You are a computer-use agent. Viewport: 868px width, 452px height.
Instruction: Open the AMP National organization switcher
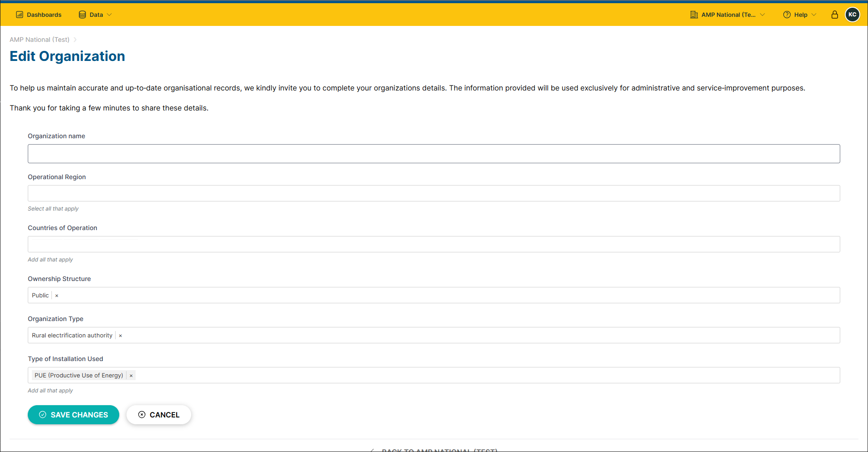click(727, 15)
